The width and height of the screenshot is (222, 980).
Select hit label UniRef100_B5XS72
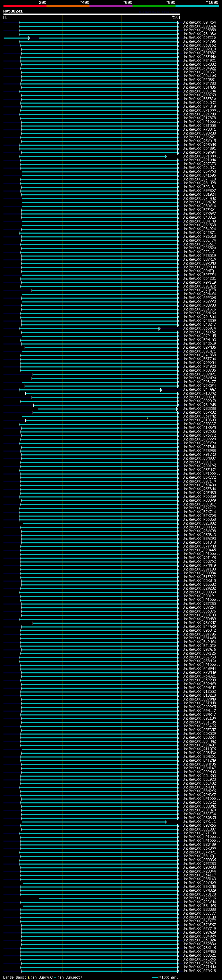199,477
